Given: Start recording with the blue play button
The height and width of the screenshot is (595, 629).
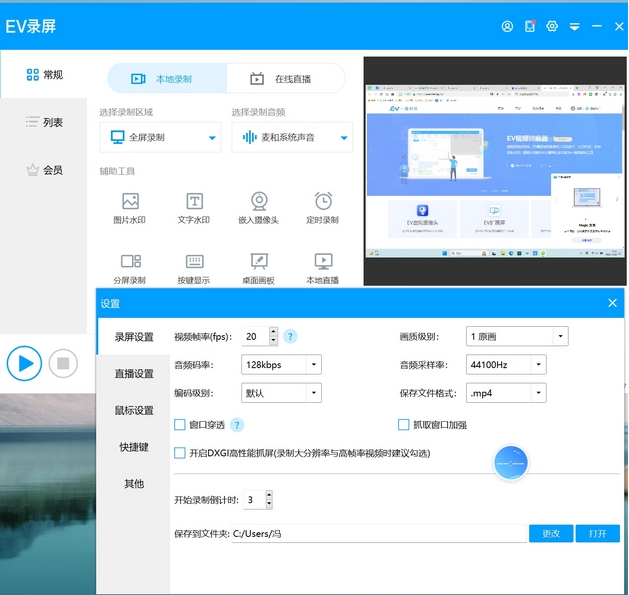Looking at the screenshot, I should point(24,363).
